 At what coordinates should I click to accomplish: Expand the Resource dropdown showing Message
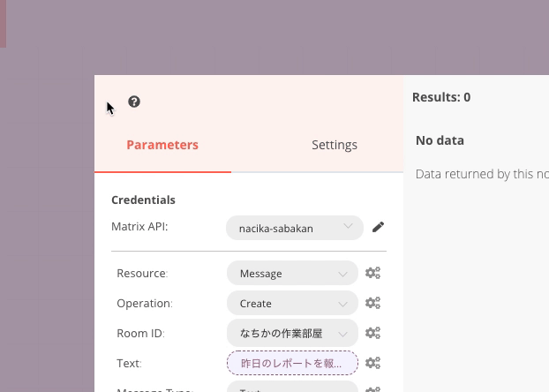pos(291,274)
